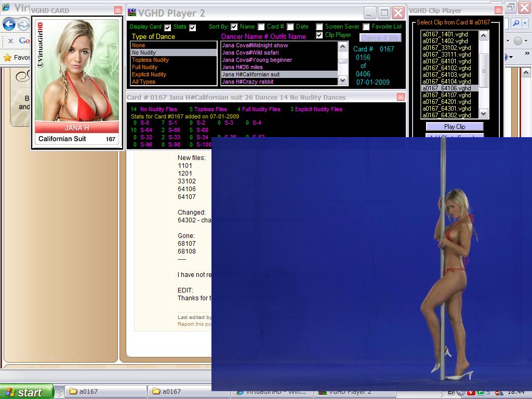Select clip a0167_64302.vghd

tap(449, 115)
